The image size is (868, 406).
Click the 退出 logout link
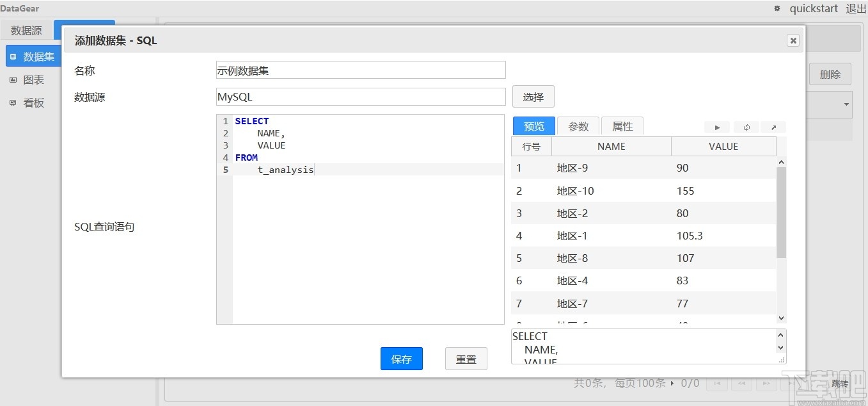coord(856,8)
